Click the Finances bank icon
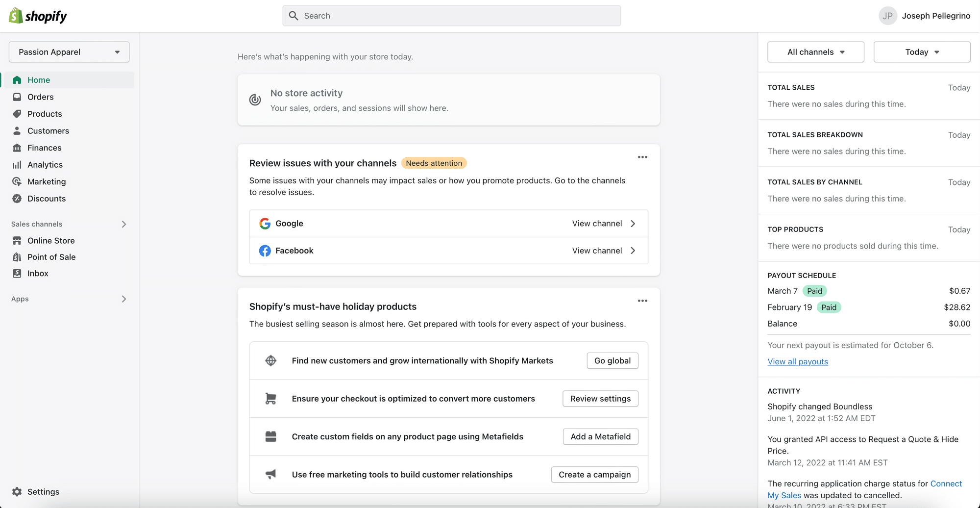The height and width of the screenshot is (508, 980). [17, 148]
